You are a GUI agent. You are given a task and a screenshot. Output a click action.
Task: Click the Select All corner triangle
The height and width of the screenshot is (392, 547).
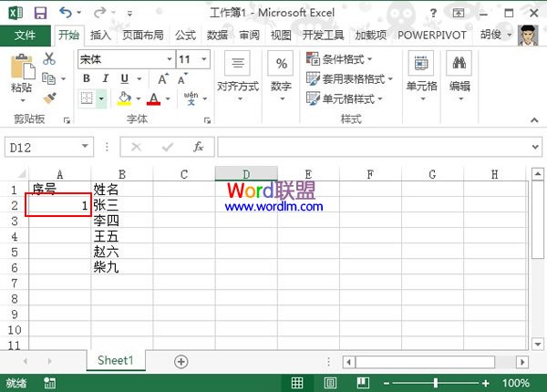(x=22, y=174)
